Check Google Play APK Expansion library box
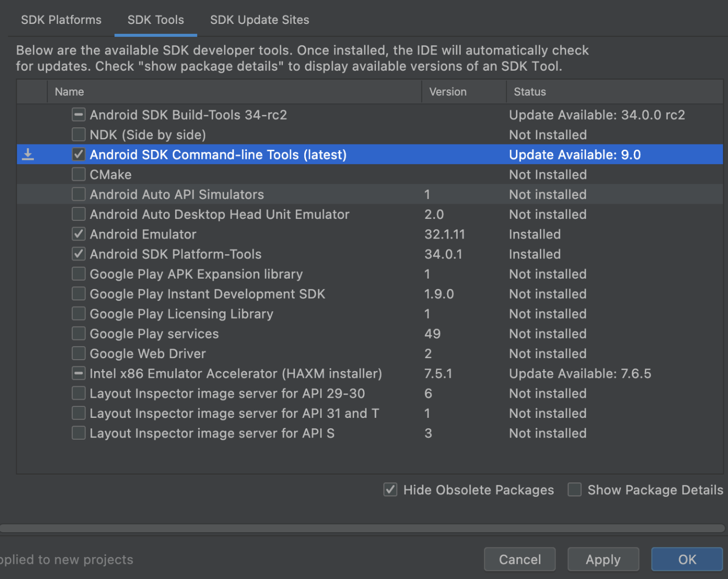The width and height of the screenshot is (728, 579). 79,274
